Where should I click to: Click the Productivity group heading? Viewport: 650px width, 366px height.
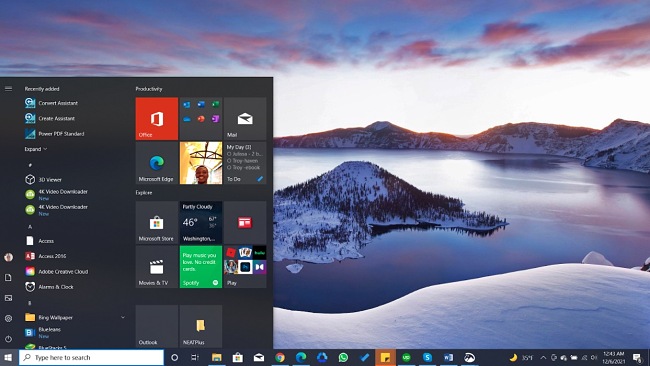pos(149,89)
